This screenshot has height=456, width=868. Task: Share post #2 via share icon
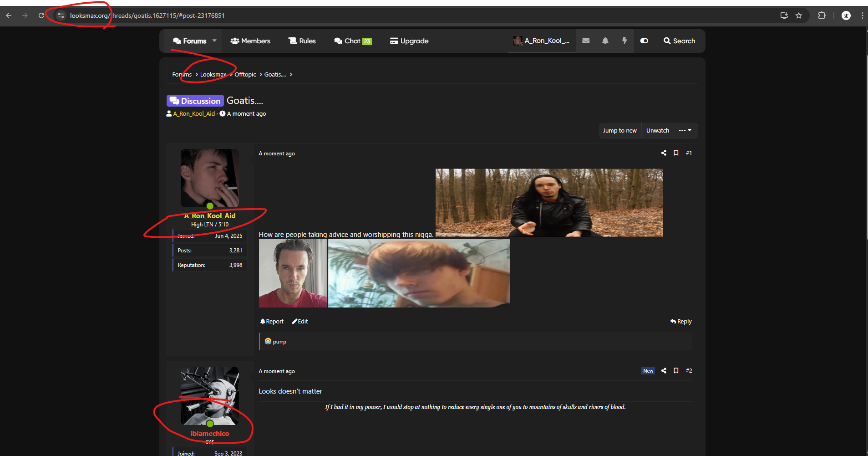coord(664,371)
